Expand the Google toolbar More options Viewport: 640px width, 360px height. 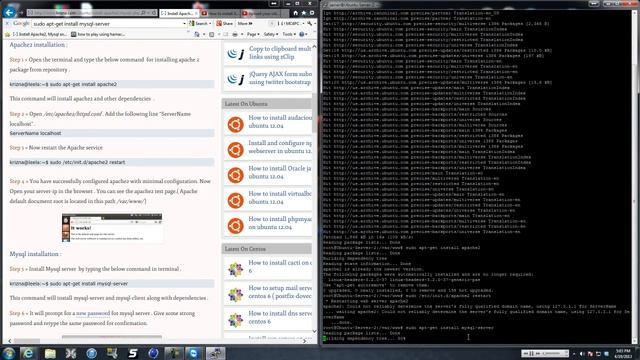coord(244,24)
